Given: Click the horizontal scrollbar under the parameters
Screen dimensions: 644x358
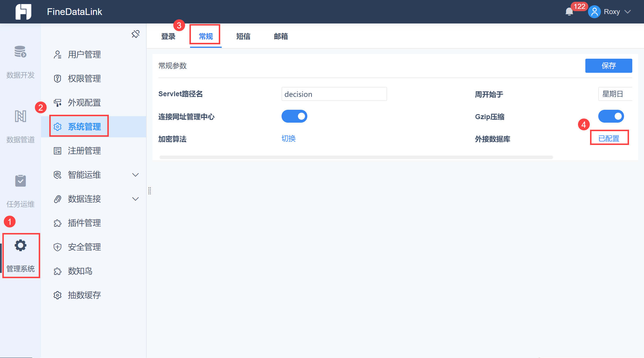Looking at the screenshot, I should pyautogui.click(x=356, y=157).
